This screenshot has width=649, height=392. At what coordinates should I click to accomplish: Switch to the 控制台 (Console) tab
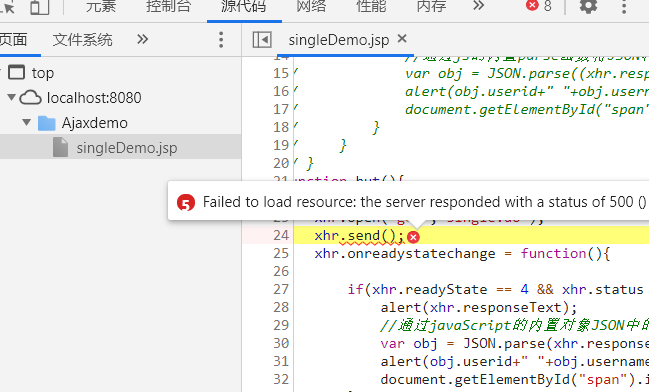tap(168, 6)
